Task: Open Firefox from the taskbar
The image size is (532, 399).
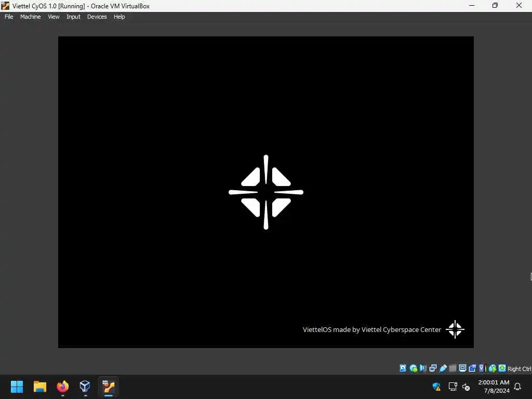Action: pos(63,387)
